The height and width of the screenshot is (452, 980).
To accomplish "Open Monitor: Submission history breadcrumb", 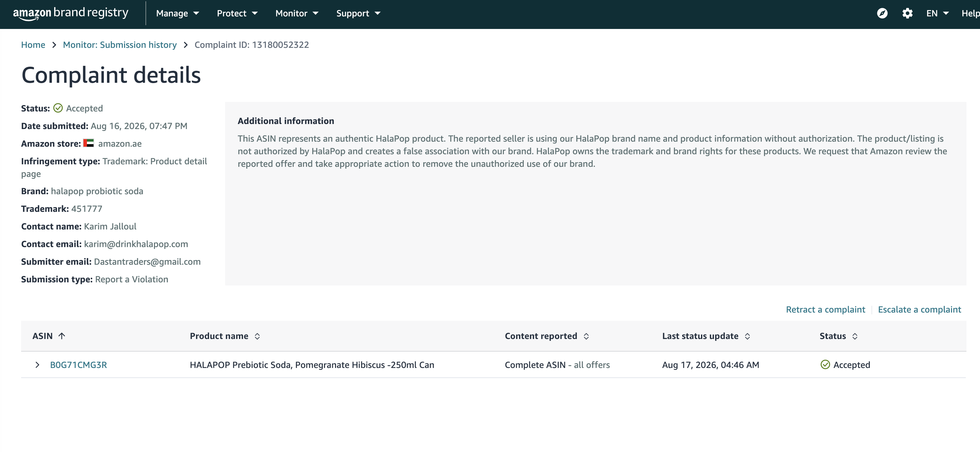I will point(120,45).
